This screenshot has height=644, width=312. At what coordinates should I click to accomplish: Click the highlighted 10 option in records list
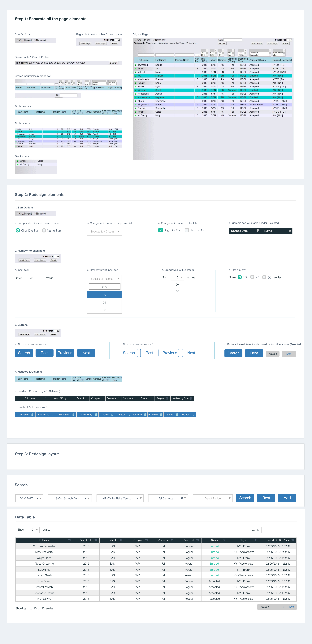[104, 295]
